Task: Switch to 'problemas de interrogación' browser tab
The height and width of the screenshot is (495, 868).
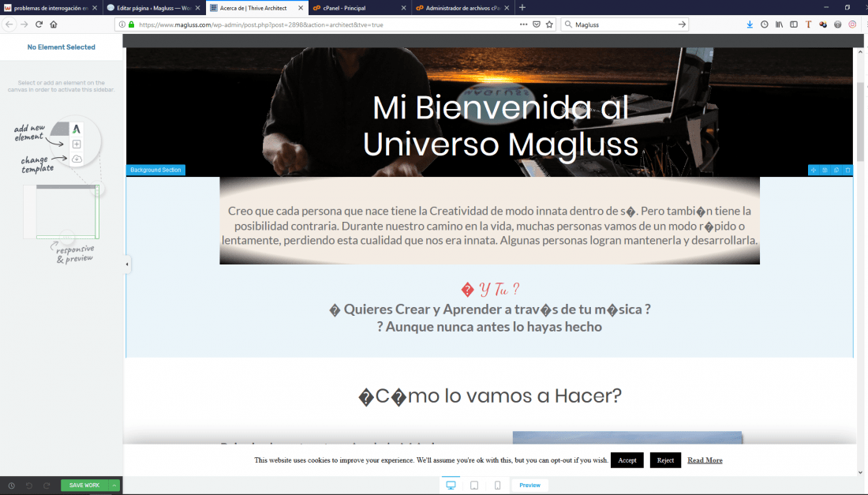Action: (x=51, y=8)
